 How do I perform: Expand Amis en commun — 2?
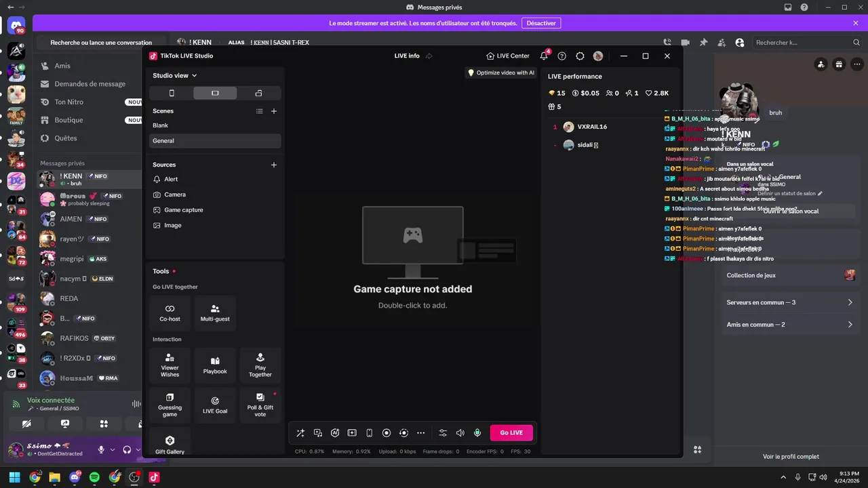pyautogui.click(x=789, y=325)
